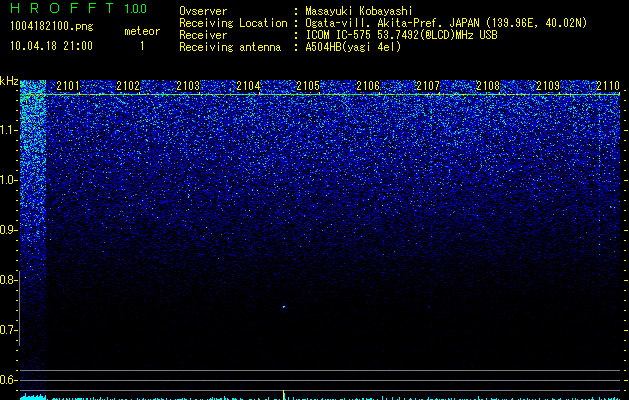Click the HROFFT program title
629x400 pixels.
tap(62, 8)
